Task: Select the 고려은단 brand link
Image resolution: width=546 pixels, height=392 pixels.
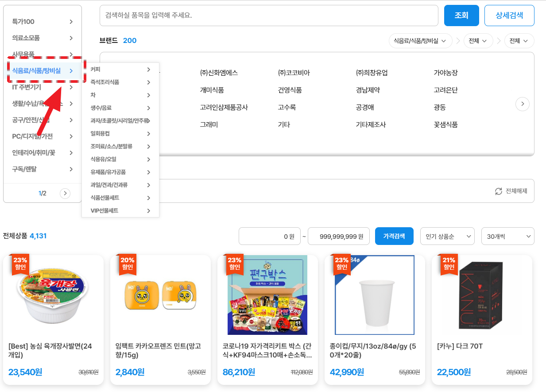Action: point(445,90)
